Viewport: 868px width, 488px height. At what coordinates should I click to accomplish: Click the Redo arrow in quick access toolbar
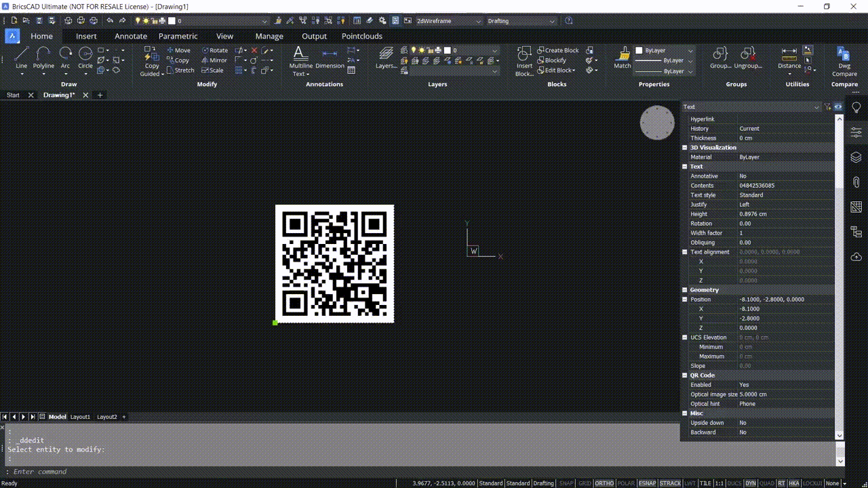122,21
